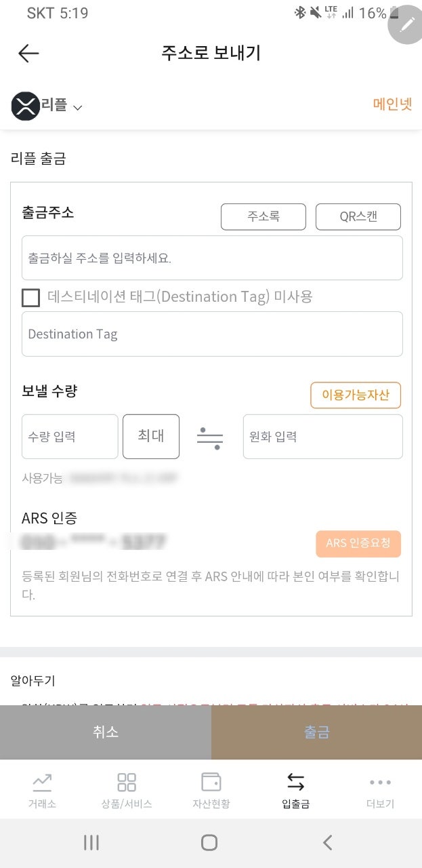Enable Destination Tag 미사용 checkbox

(30, 297)
